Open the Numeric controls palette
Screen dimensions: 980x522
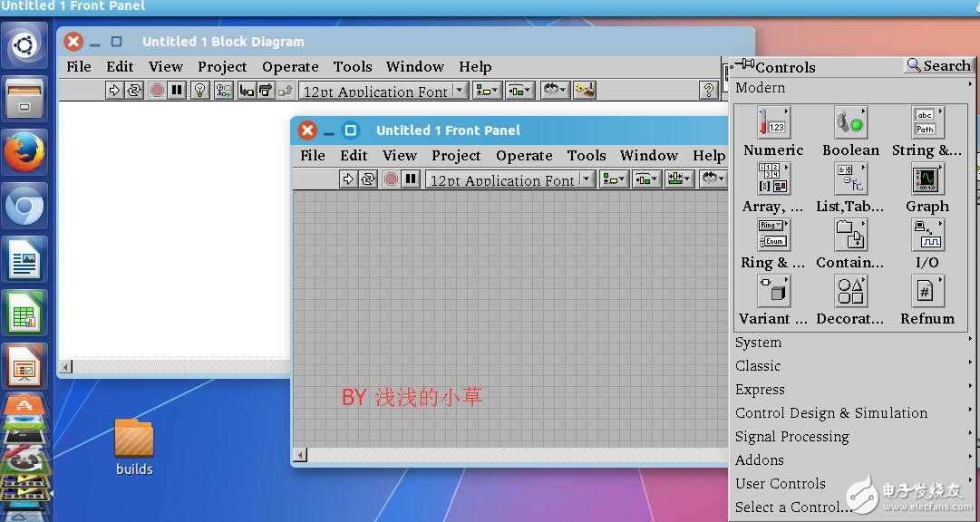coord(773,122)
